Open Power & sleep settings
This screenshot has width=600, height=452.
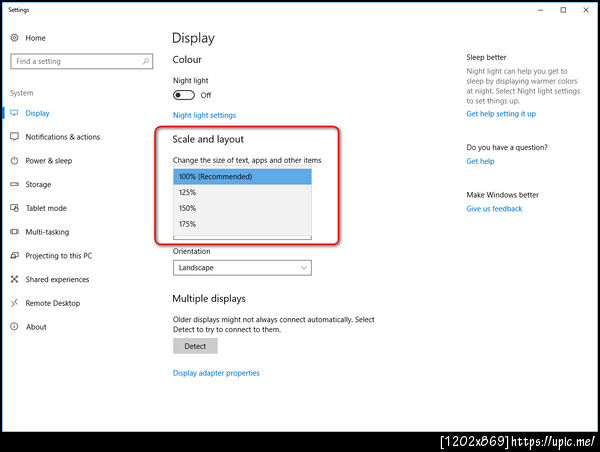49,161
